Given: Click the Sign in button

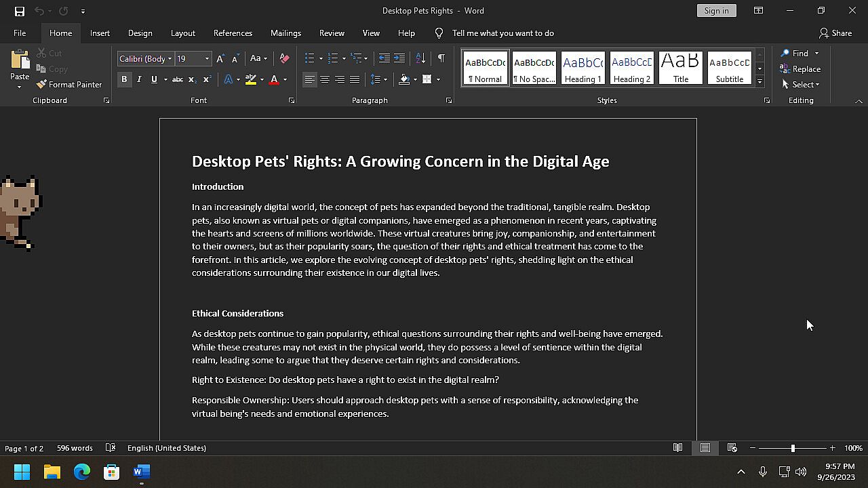Looking at the screenshot, I should pos(716,11).
